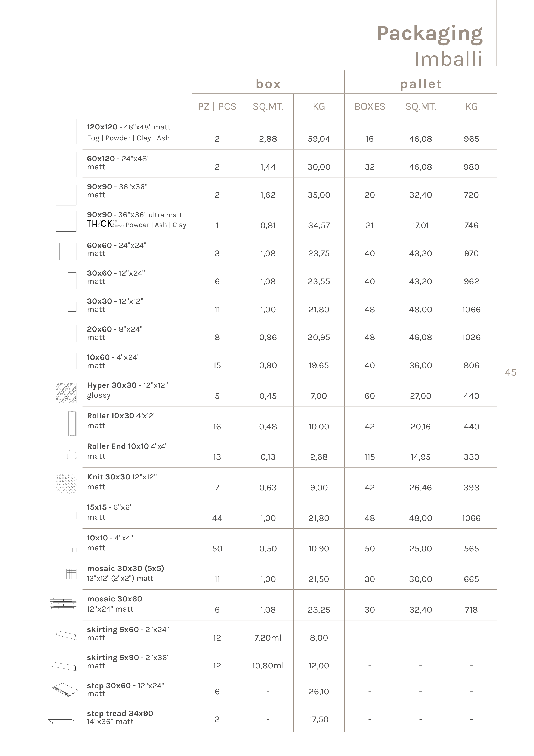Click the BOXES column header

(370, 106)
